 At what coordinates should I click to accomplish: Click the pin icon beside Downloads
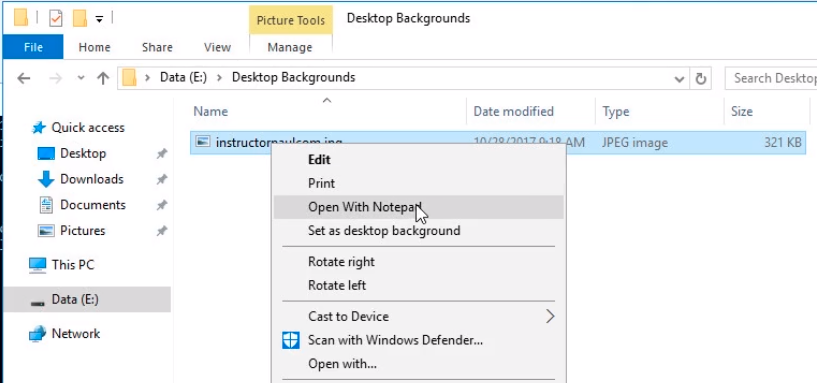(x=162, y=179)
